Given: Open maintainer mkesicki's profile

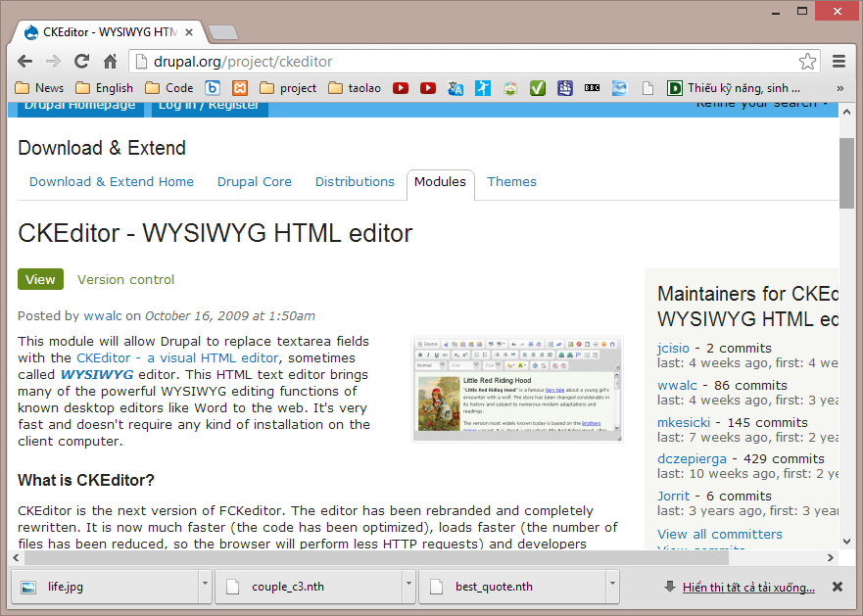Looking at the screenshot, I should (684, 422).
